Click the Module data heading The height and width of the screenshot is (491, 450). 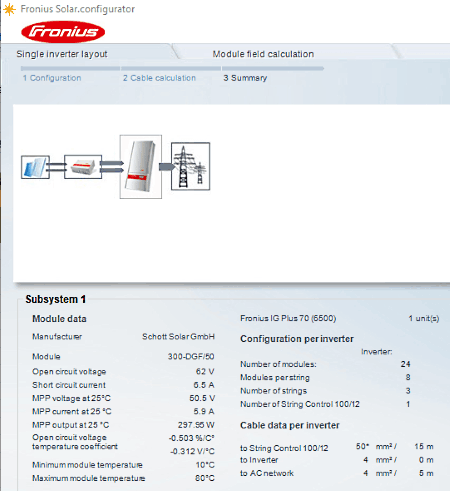pos(59,319)
